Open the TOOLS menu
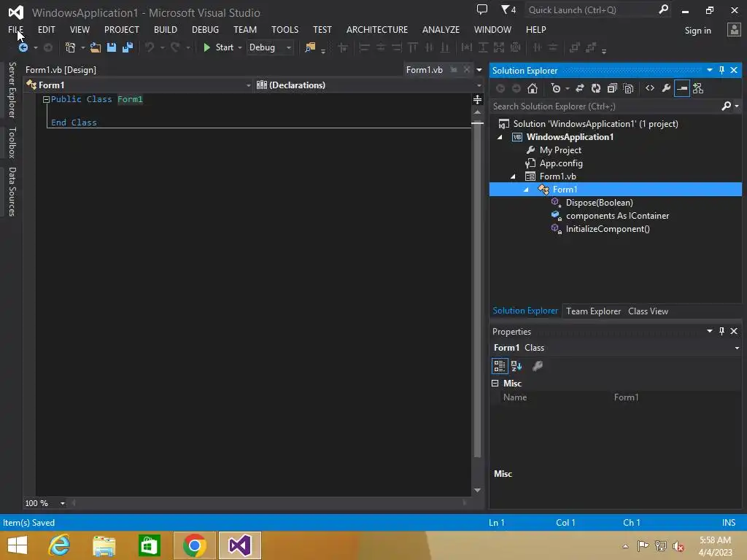 pyautogui.click(x=285, y=29)
